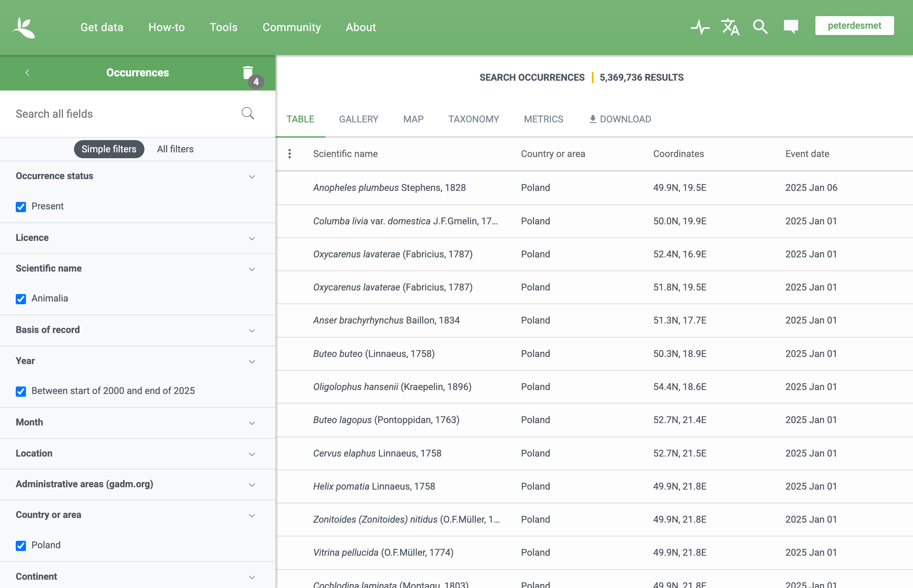Open the Get data menu
This screenshot has width=913, height=588.
102,27
